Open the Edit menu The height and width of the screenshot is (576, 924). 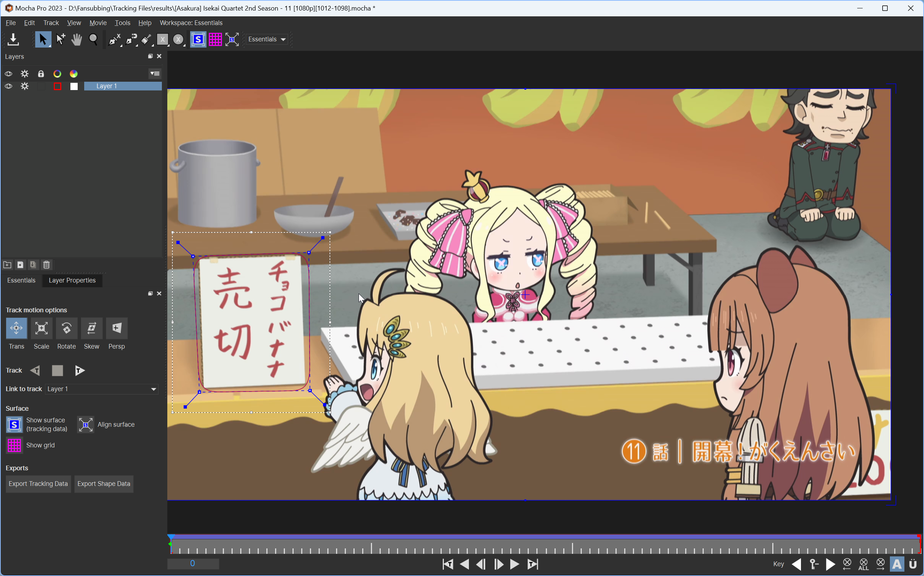[x=29, y=23]
